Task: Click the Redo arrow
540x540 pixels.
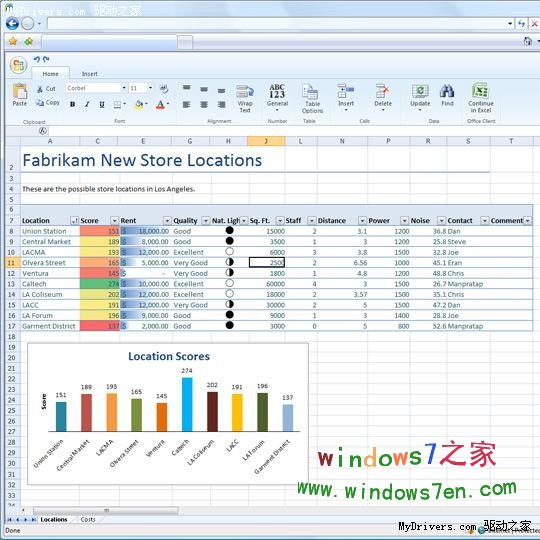Action: click(46, 59)
